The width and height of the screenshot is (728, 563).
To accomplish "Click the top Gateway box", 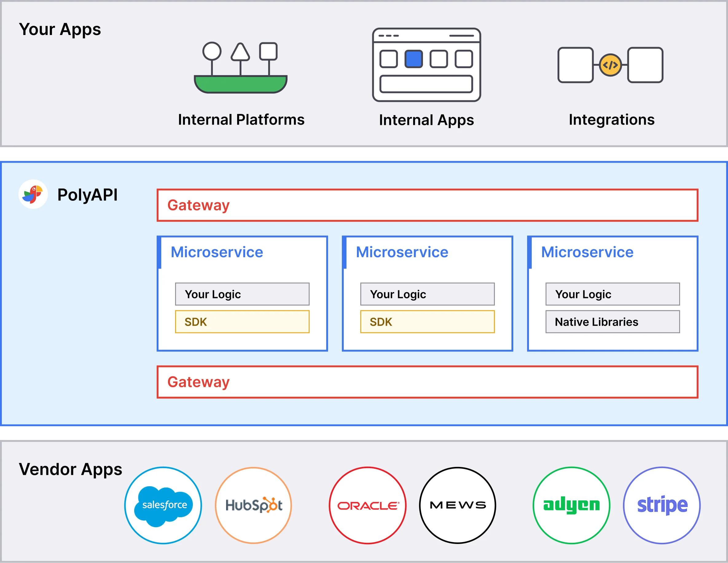I will click(x=427, y=205).
